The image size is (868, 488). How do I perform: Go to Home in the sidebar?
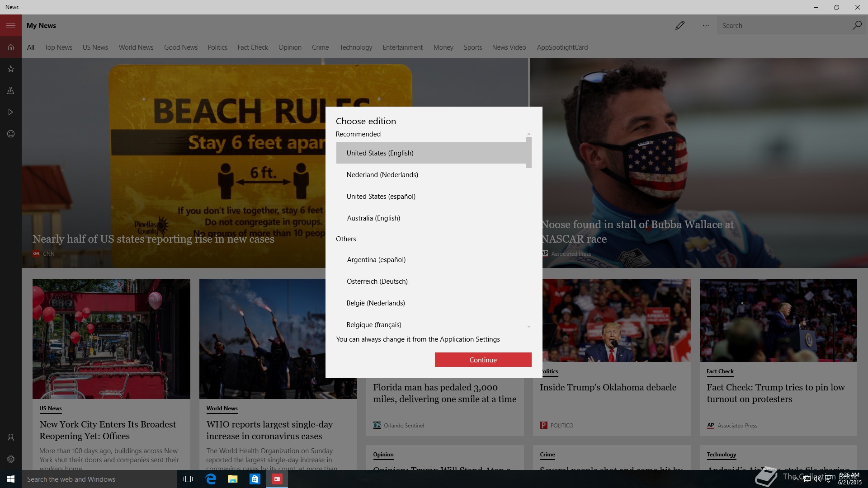(11, 47)
